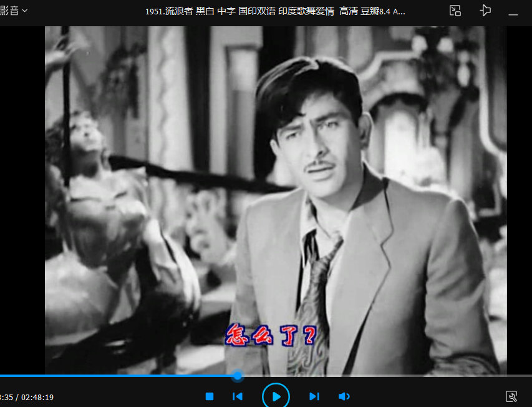532x407 pixels.
Task: Click the mini-player mode icon in title bar
Action: coord(455,11)
